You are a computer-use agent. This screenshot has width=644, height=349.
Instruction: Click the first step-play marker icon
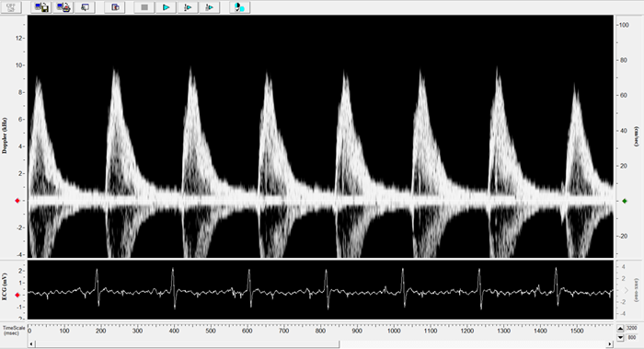[188, 7]
